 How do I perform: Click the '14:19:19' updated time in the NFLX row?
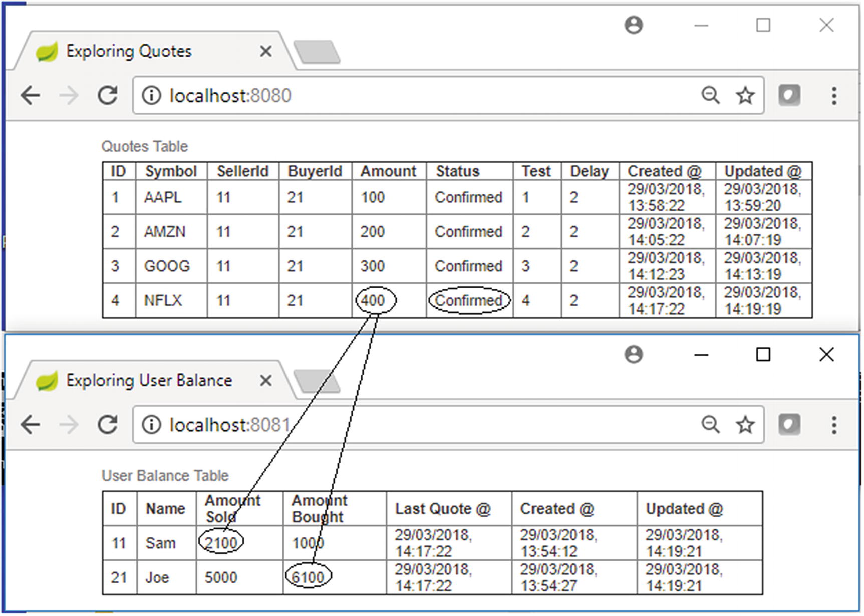[x=753, y=309]
